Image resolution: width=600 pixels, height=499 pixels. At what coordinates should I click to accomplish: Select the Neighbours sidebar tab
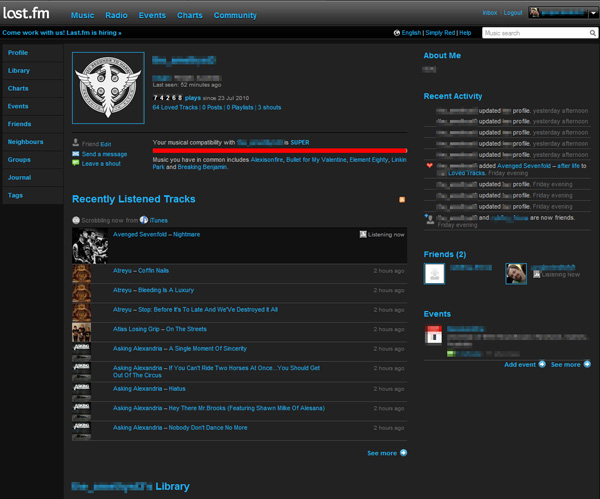(33, 142)
